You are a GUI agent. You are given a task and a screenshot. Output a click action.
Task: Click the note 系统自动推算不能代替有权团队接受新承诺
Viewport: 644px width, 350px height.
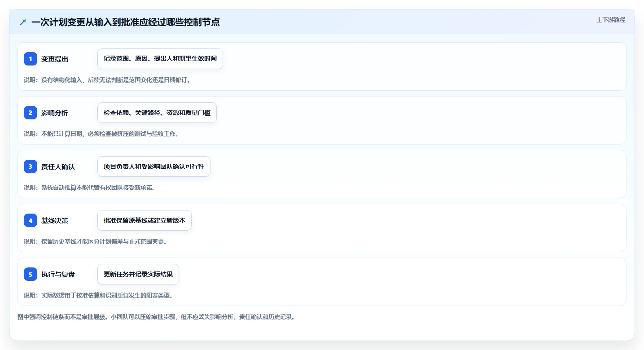point(89,188)
